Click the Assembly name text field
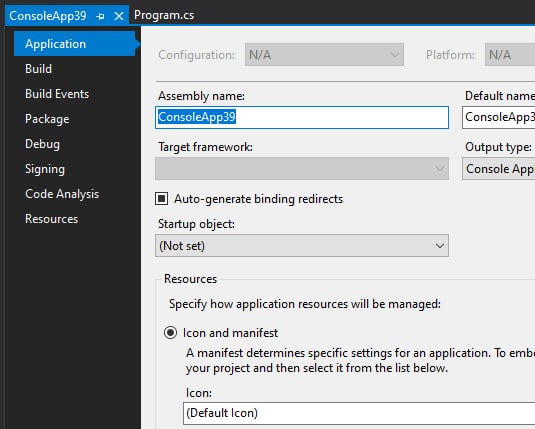 302,117
